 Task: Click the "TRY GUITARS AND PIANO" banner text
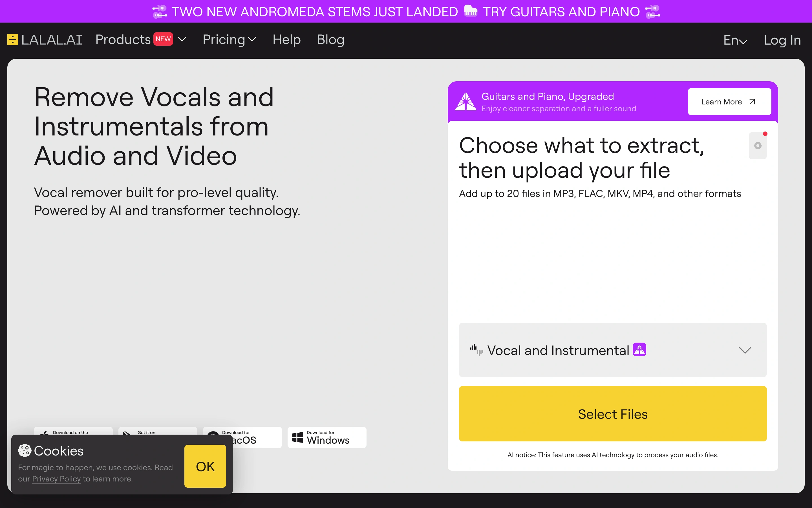coord(561,12)
